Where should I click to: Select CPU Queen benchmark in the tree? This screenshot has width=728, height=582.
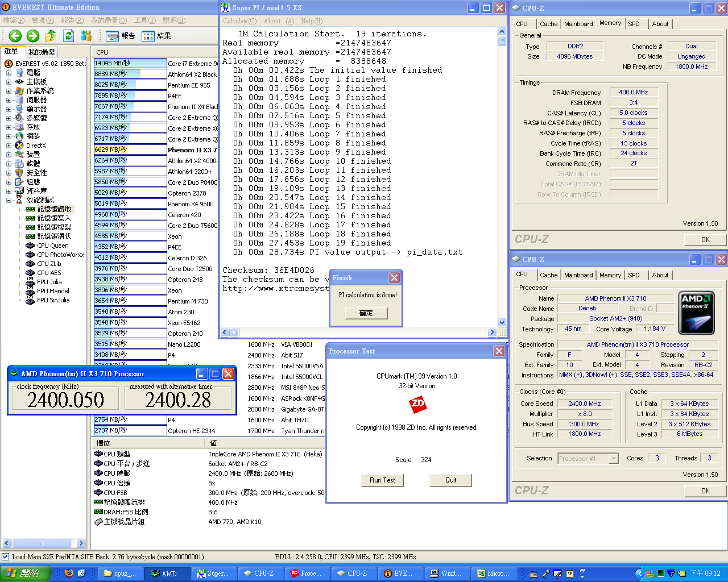point(52,246)
